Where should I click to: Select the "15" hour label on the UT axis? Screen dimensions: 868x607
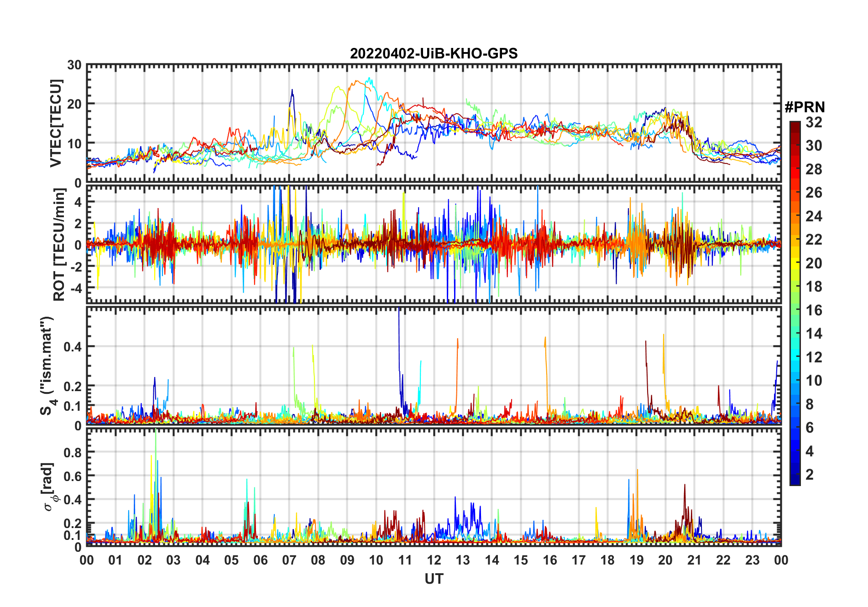point(521,560)
